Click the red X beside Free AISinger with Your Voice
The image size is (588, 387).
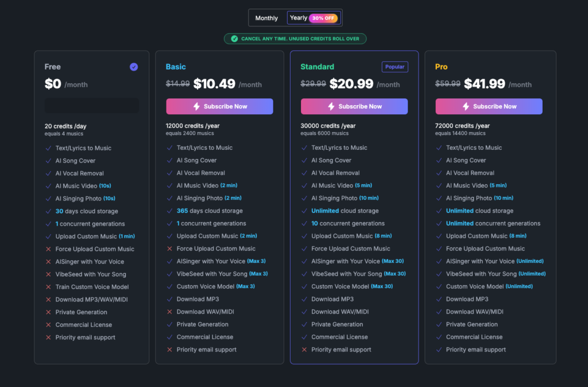tap(48, 262)
